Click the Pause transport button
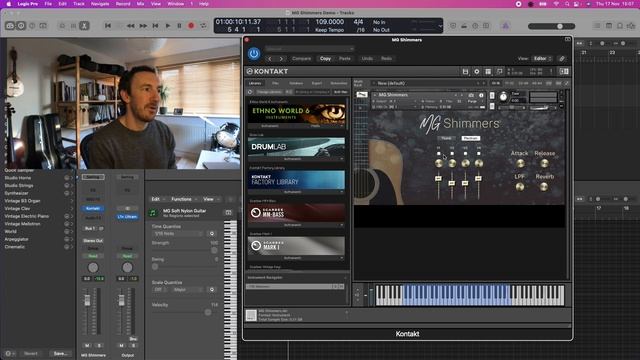The width and height of the screenshot is (640, 360). tap(179, 26)
